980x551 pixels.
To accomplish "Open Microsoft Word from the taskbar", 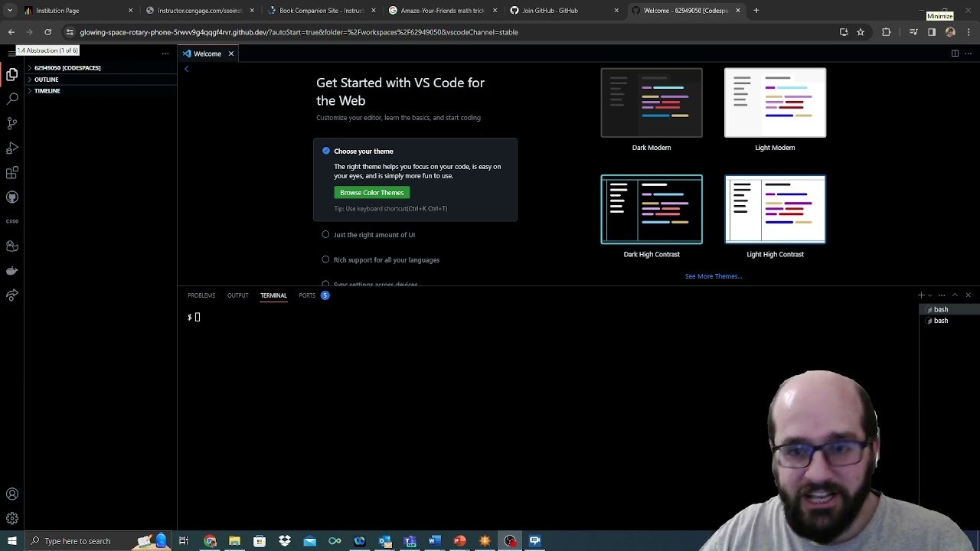I will point(435,541).
